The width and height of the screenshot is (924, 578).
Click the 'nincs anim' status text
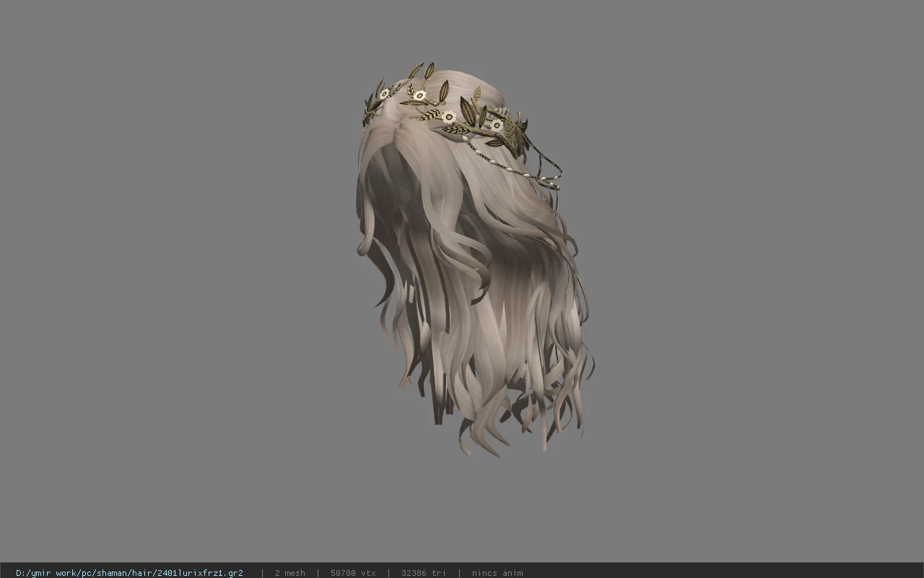click(x=497, y=573)
